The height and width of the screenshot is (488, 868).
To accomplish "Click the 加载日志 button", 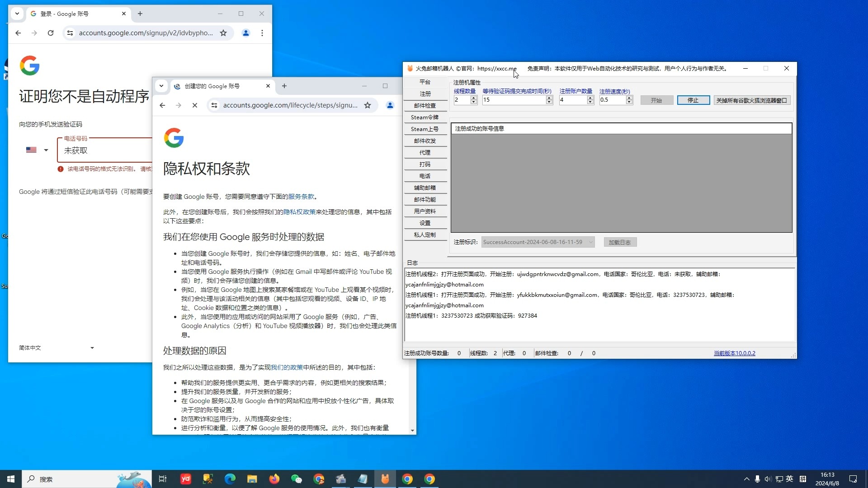I will click(620, 243).
